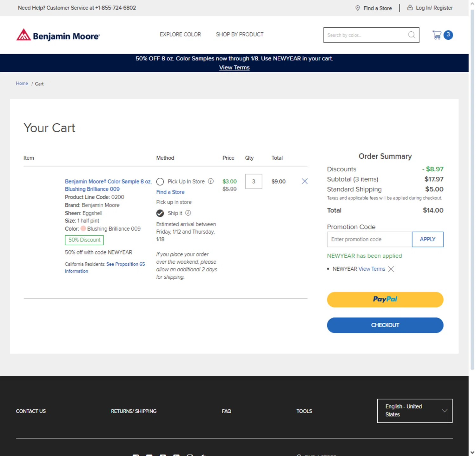Click Find a Store link under pickup option
The height and width of the screenshot is (456, 476).
pyautogui.click(x=170, y=192)
